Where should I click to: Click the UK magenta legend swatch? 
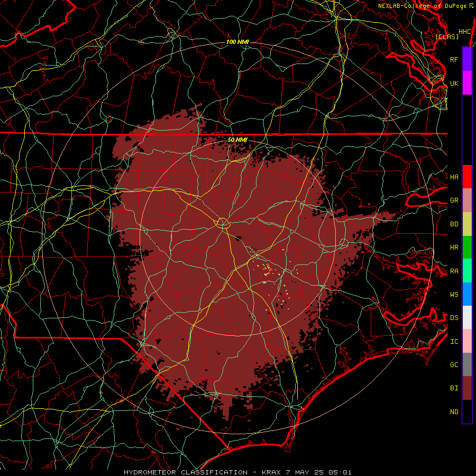coord(467,83)
